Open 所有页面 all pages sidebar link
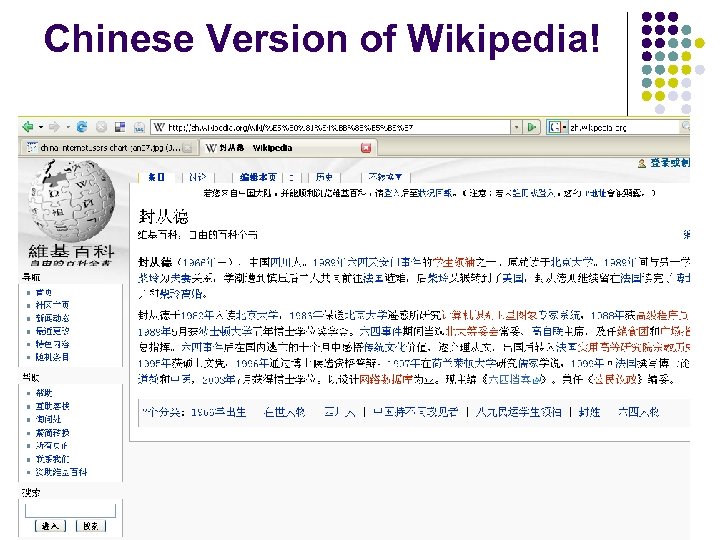 click(51, 445)
